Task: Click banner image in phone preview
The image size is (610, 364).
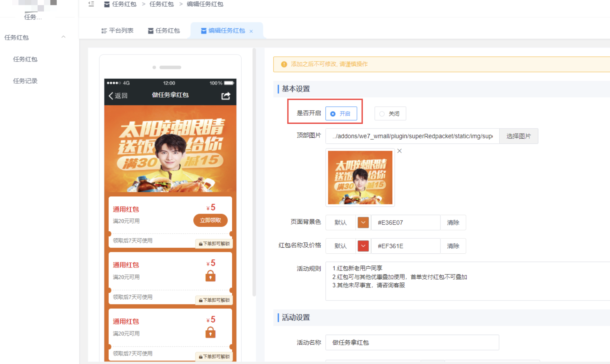Action: 170,149
